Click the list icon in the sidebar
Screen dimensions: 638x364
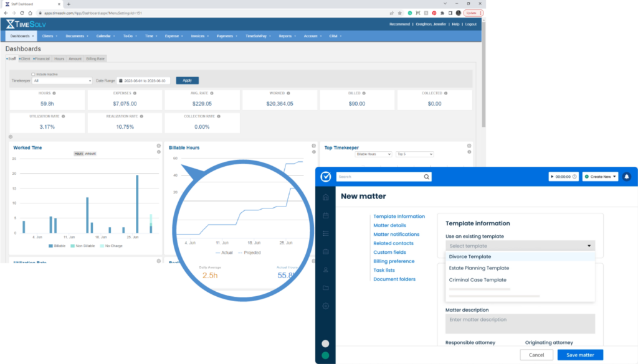tap(325, 233)
